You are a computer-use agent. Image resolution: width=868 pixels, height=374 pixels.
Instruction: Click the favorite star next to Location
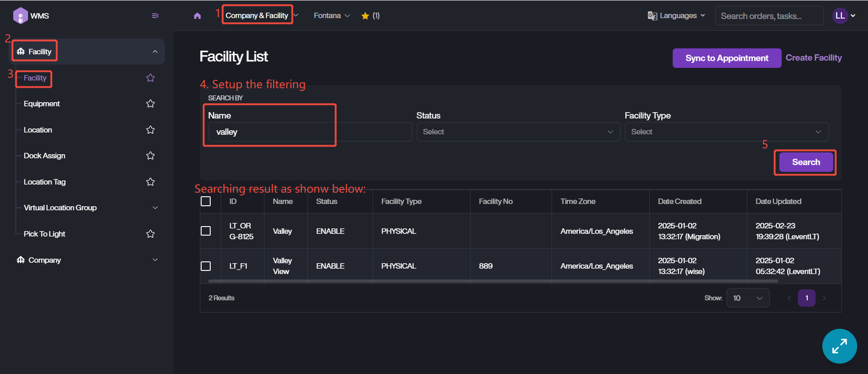(x=151, y=130)
